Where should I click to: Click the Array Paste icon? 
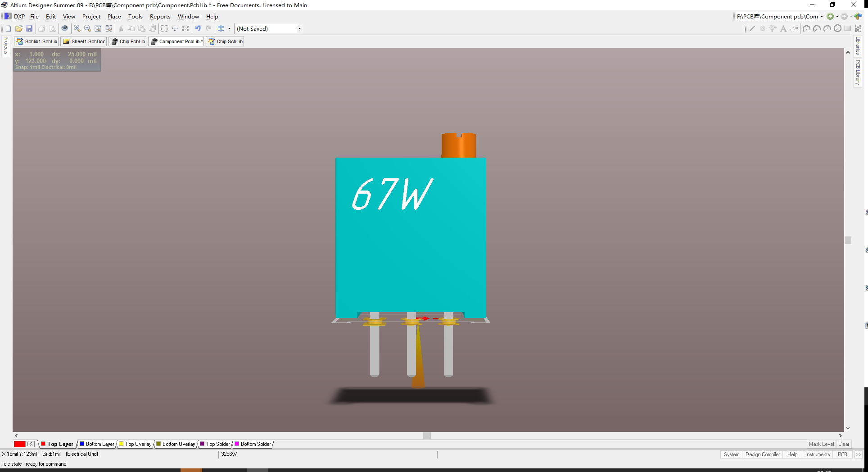point(858,28)
